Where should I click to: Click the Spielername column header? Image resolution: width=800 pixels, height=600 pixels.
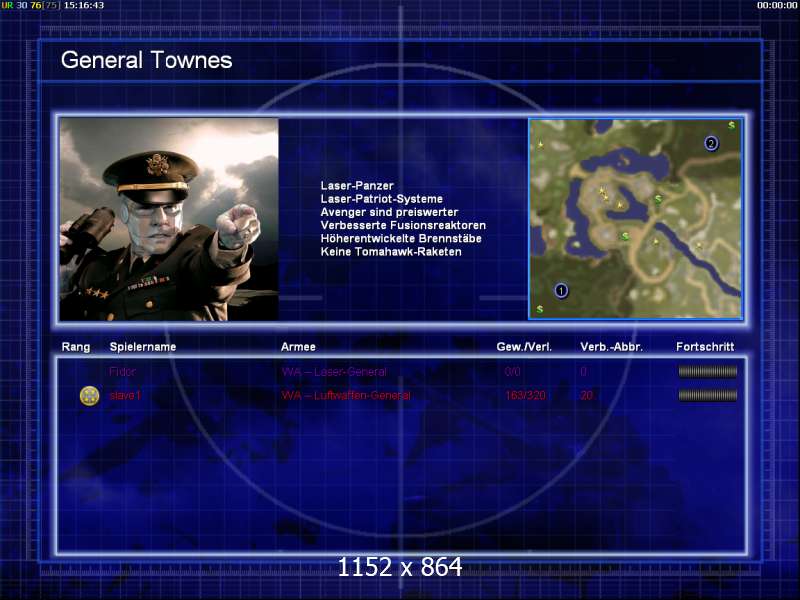click(x=143, y=347)
